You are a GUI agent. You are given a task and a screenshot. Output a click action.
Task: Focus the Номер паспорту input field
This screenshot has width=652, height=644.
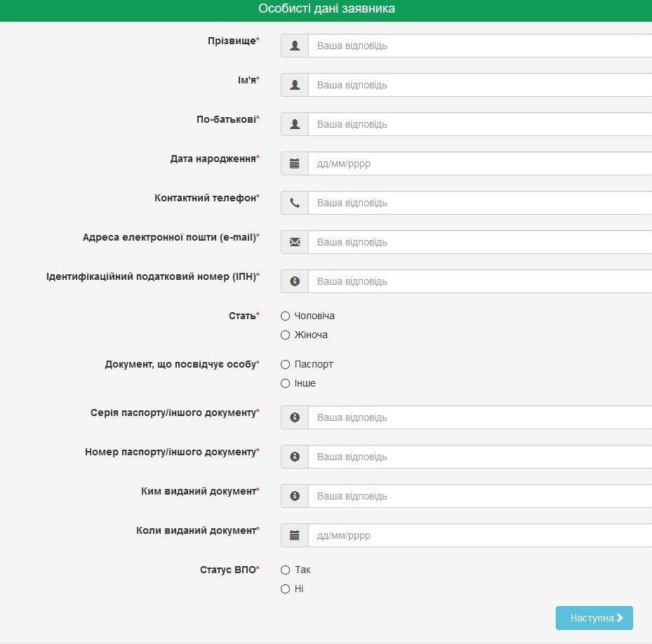coord(480,457)
